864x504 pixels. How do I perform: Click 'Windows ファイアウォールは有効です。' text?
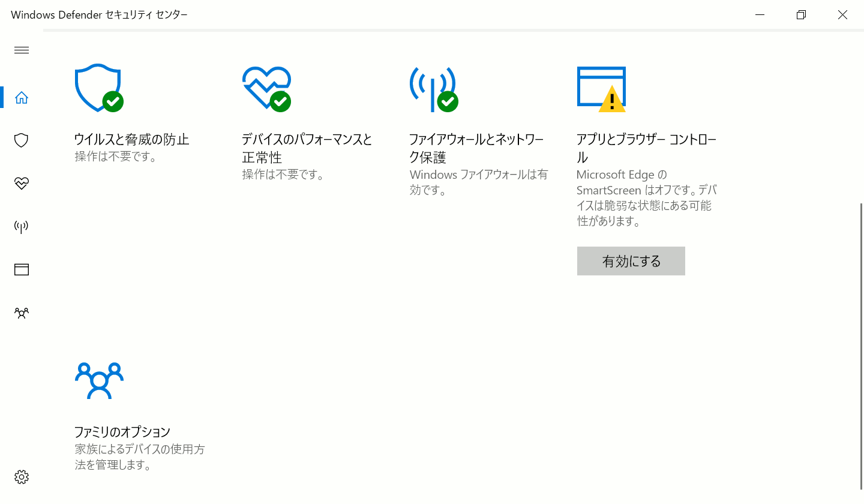click(x=479, y=183)
